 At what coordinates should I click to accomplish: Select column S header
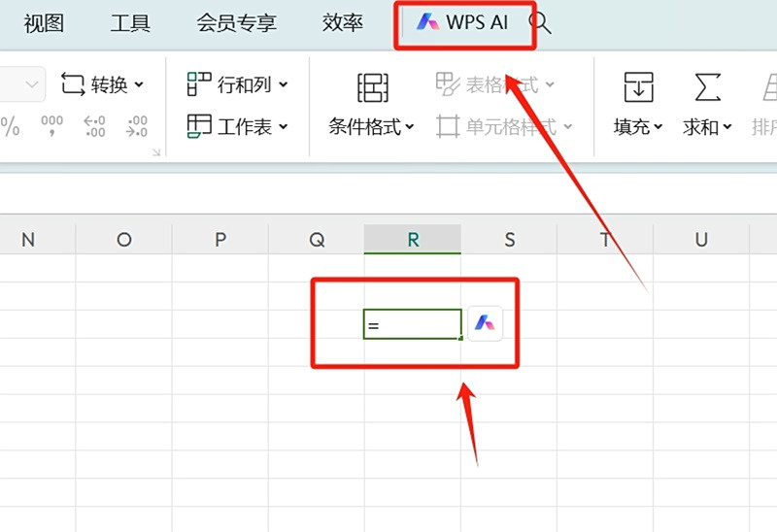point(509,240)
